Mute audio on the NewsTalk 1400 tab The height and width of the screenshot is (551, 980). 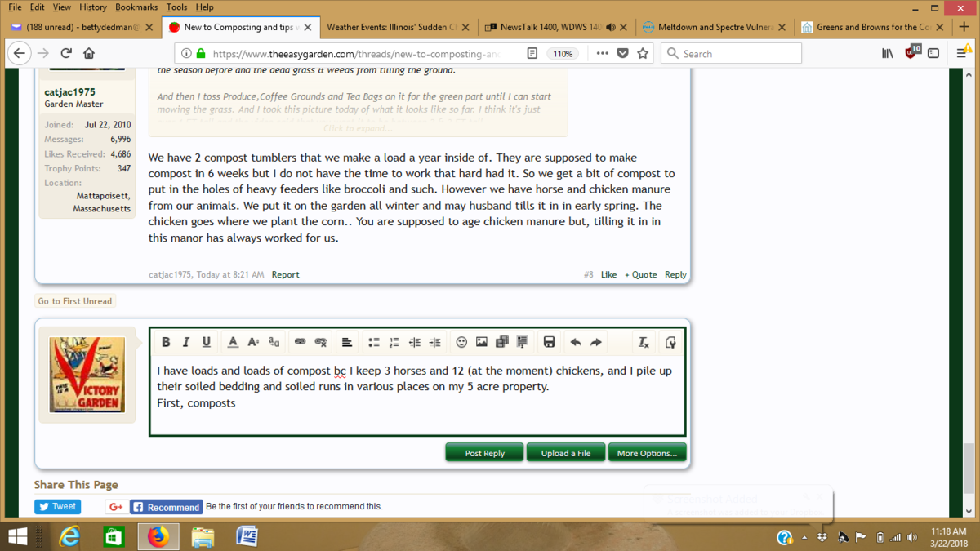pos(611,27)
